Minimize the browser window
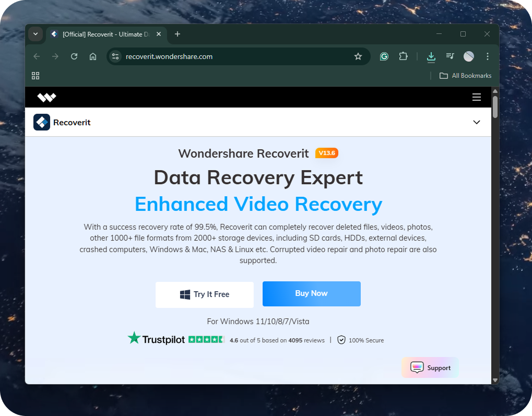This screenshot has width=532, height=416. click(439, 34)
